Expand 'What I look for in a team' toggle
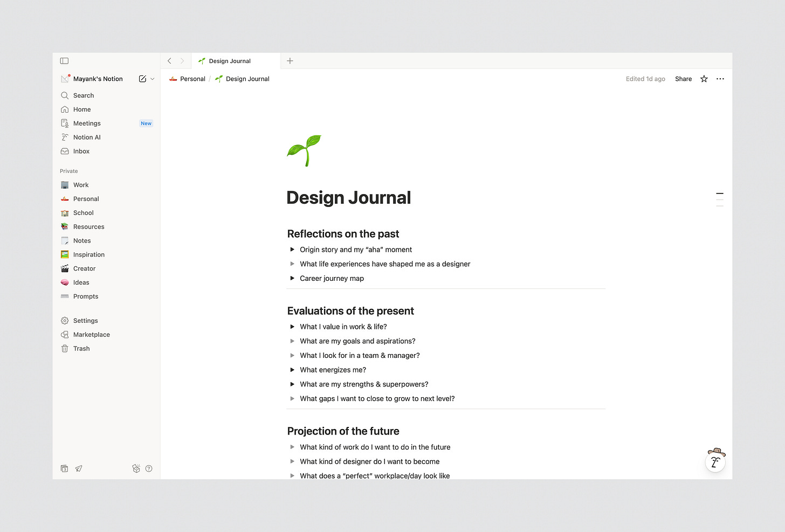 click(292, 355)
